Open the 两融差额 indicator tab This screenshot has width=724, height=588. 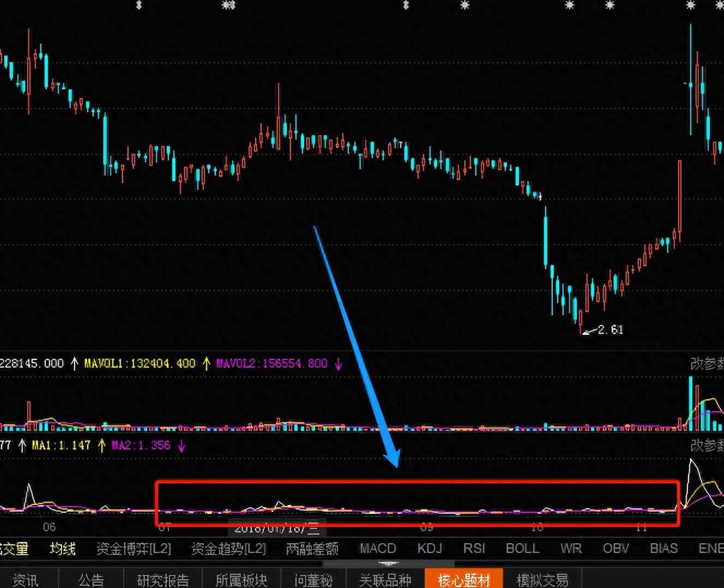[x=312, y=548]
